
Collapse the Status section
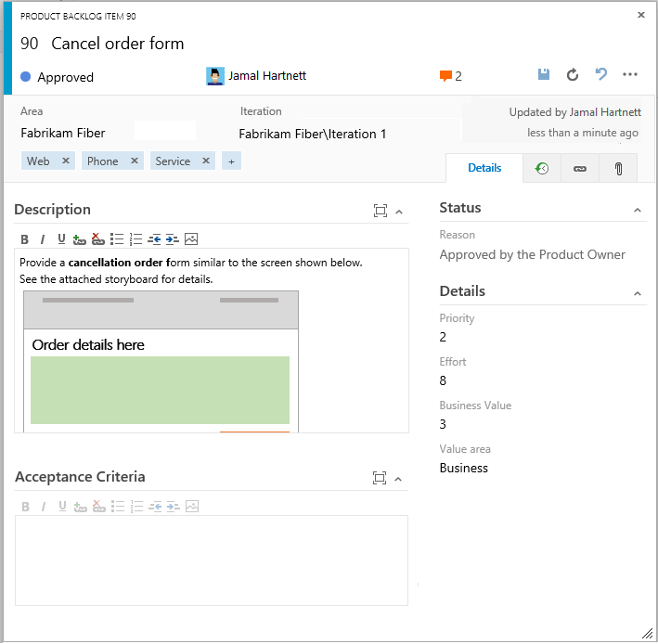click(637, 210)
